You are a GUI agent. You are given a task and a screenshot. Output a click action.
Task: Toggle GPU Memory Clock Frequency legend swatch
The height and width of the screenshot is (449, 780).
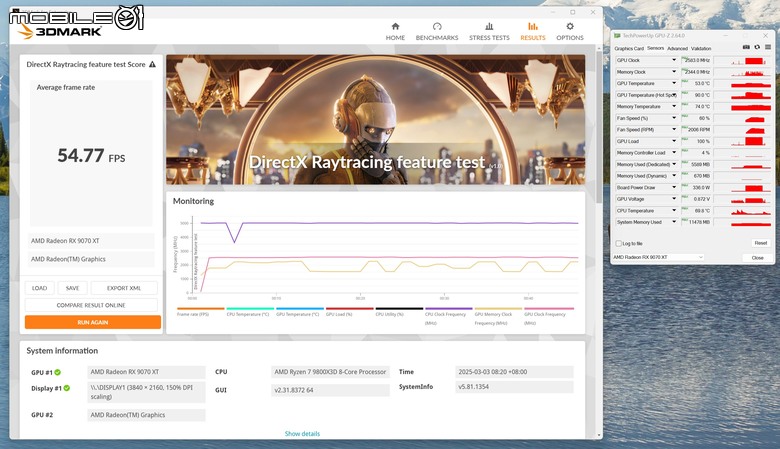[x=498, y=309]
